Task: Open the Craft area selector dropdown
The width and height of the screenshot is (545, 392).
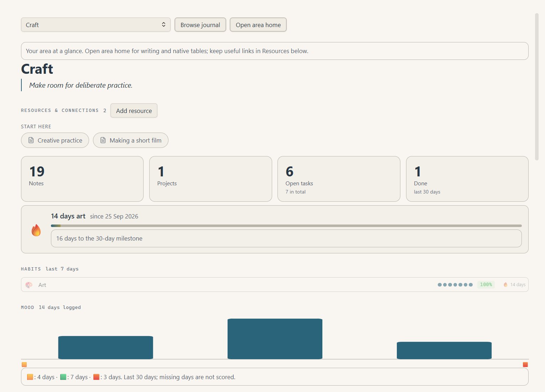Action: (95, 25)
